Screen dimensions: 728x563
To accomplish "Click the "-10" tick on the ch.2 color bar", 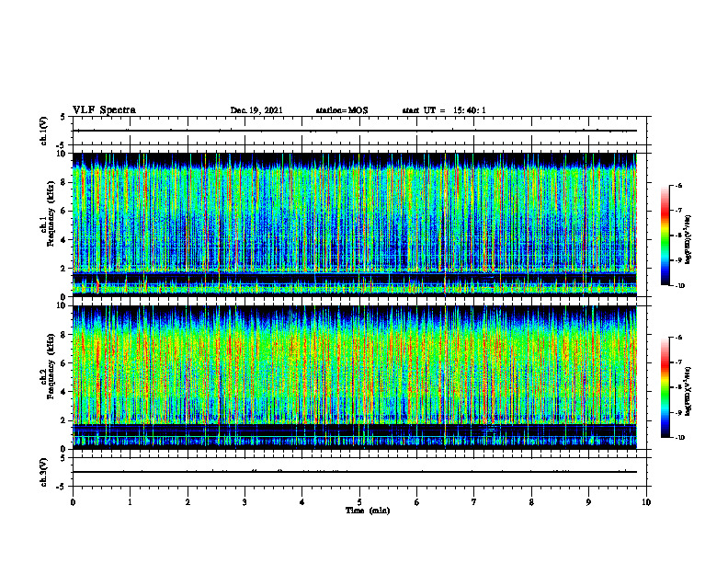I will tap(680, 438).
